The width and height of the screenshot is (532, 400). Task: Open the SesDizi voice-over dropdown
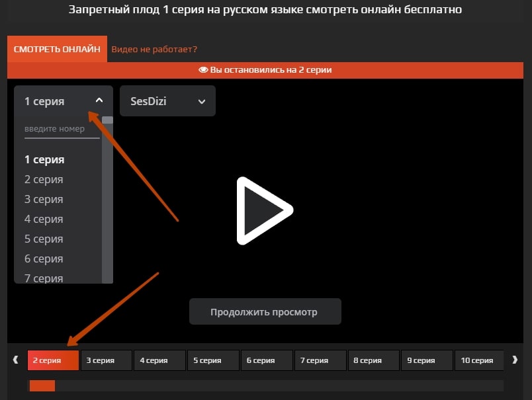167,101
